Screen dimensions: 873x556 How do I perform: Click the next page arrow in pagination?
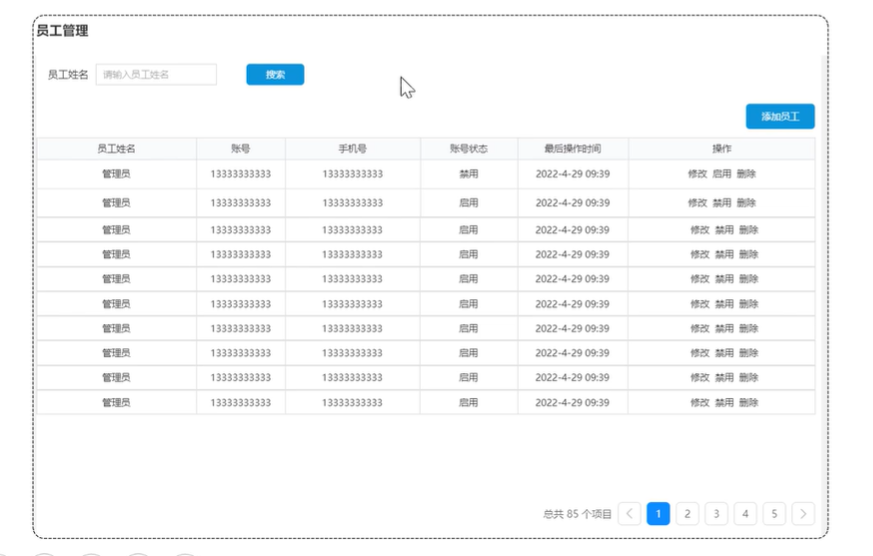803,514
